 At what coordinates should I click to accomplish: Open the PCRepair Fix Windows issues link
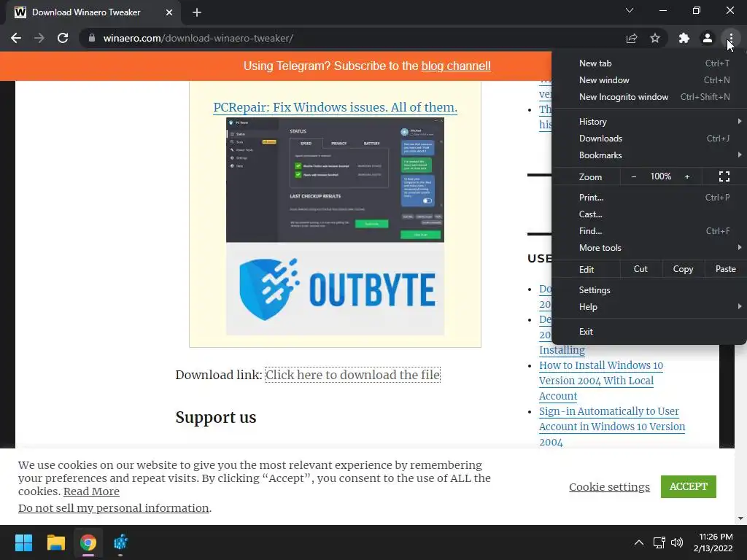(335, 107)
